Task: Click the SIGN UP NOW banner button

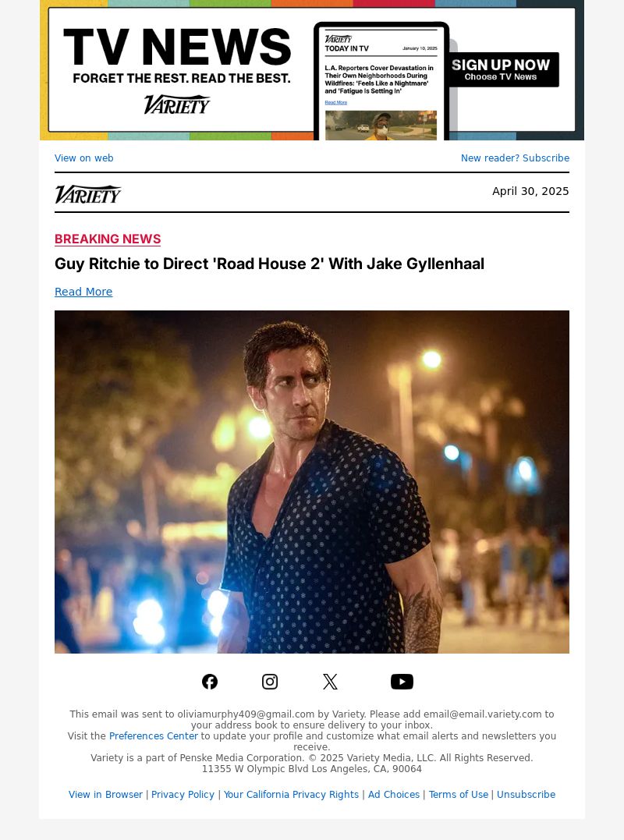Action: 500,69
